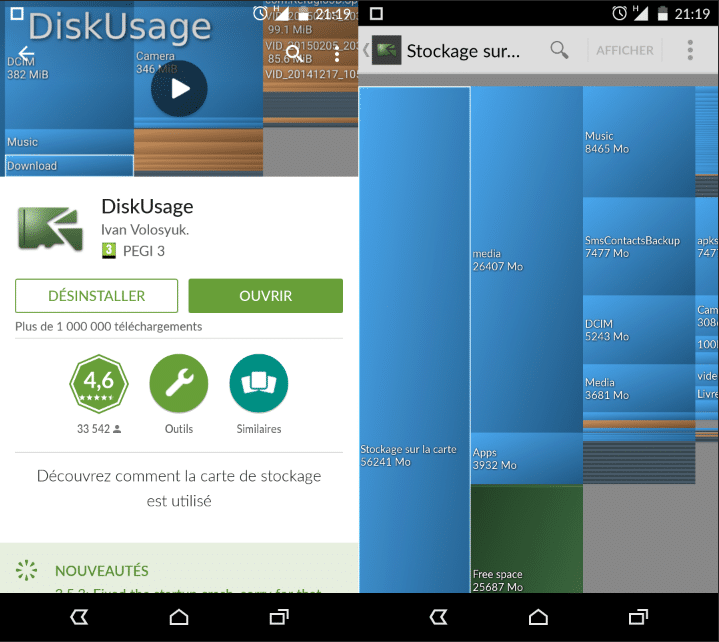Screen dimensions: 719x642
Task: Open DiskUsage overflow menu dots
Action: tap(690, 50)
